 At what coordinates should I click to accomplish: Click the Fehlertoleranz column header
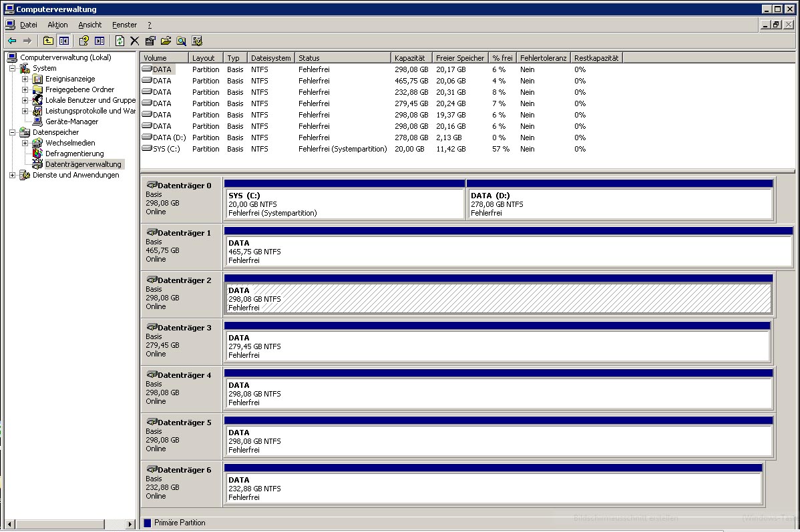point(544,58)
